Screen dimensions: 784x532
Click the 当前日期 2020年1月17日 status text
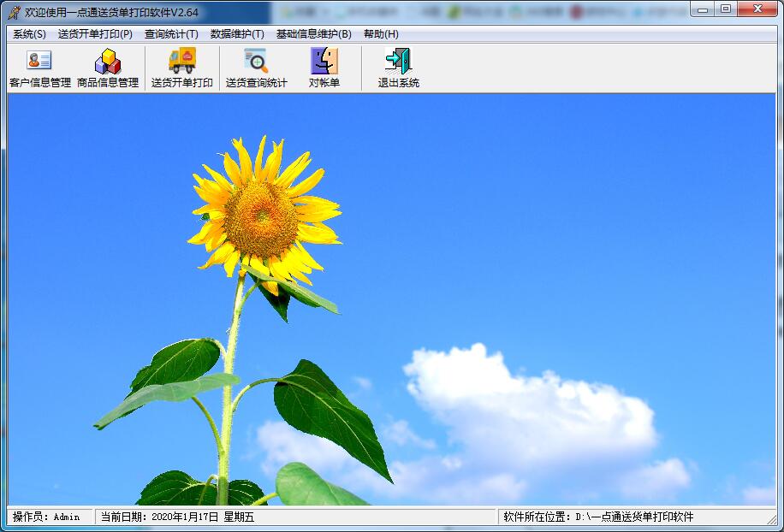click(x=177, y=517)
